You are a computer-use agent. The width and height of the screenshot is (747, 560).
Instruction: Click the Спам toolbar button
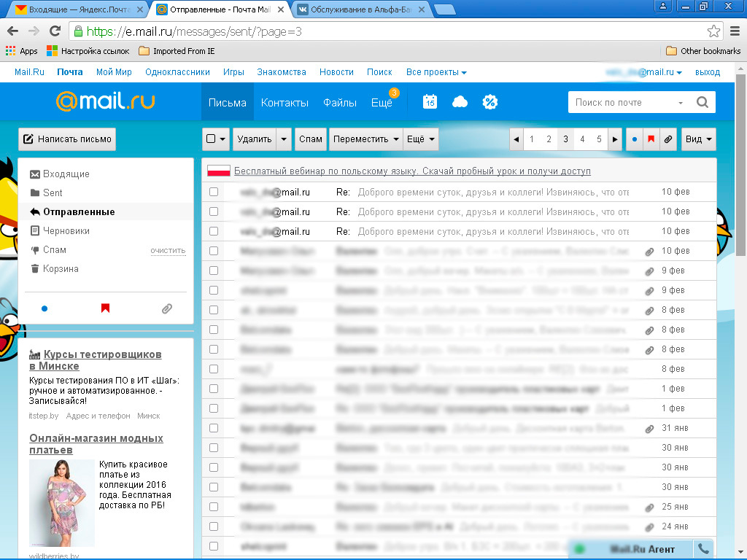pyautogui.click(x=311, y=139)
